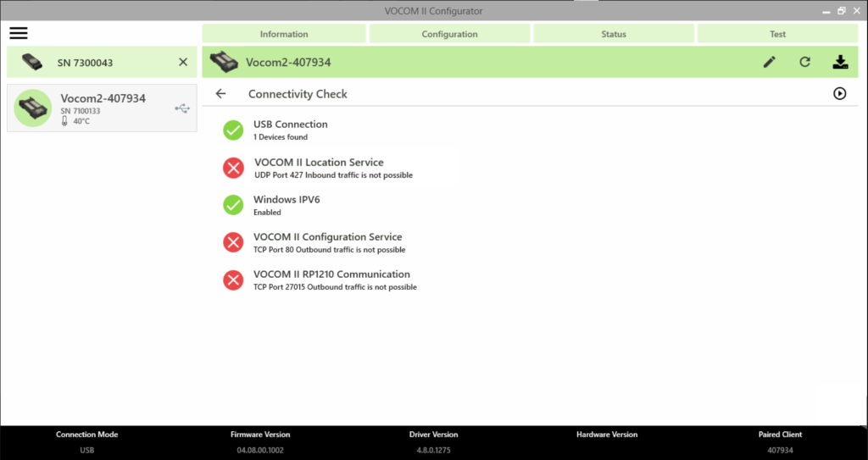The height and width of the screenshot is (460, 868).
Task: Run the connectivity check play button
Action: [x=840, y=93]
